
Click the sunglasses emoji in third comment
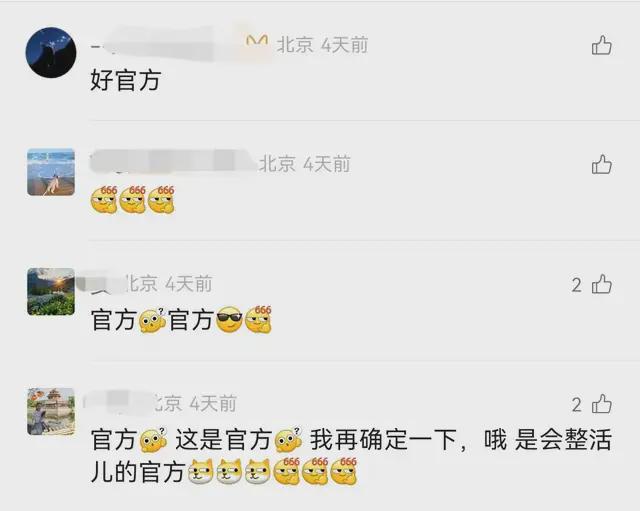click(x=229, y=320)
